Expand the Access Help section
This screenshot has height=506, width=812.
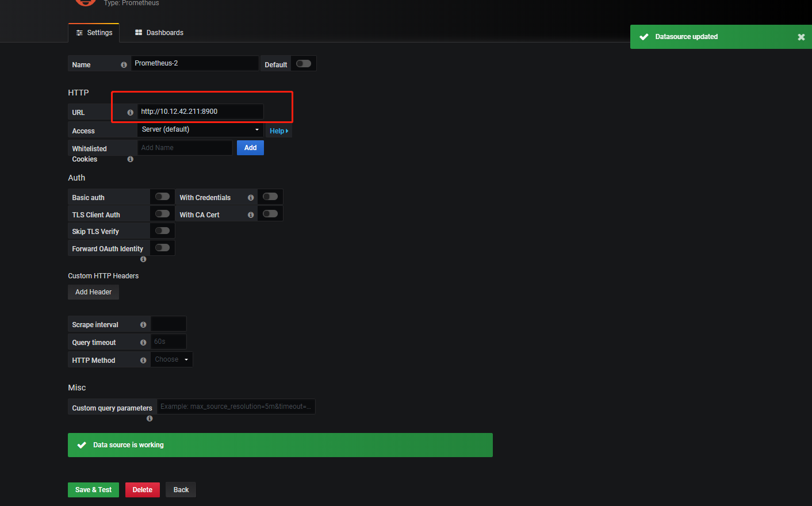pos(279,131)
